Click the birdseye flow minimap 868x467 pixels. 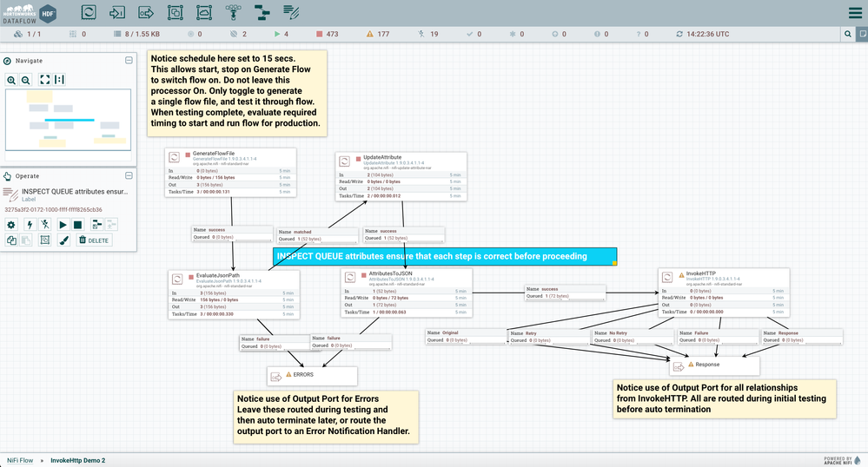click(69, 123)
